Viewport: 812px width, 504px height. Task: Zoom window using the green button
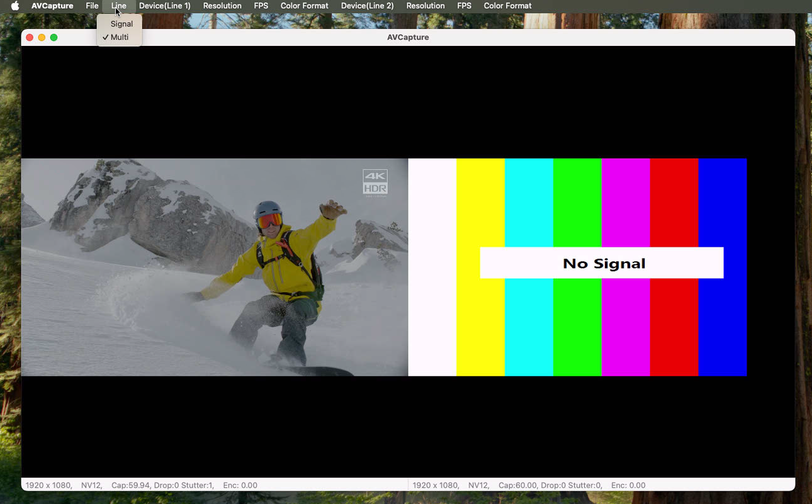(x=54, y=38)
